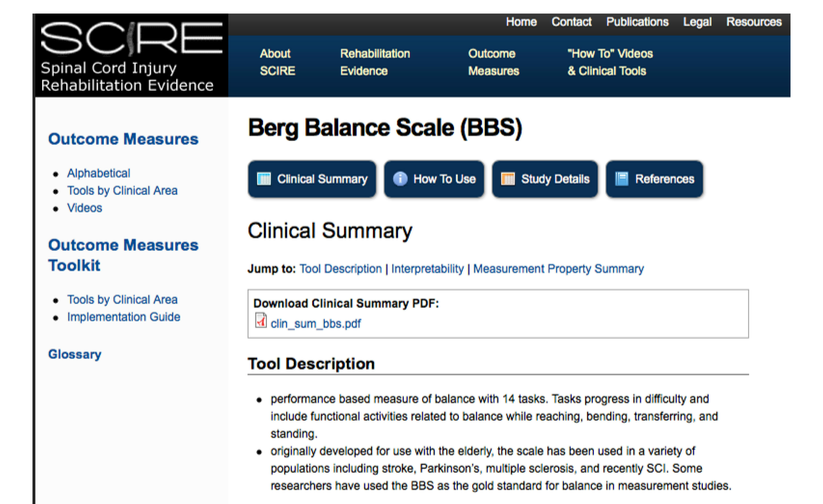The image size is (823, 504).
Task: Open Videos in sidebar
Action: coord(84,208)
